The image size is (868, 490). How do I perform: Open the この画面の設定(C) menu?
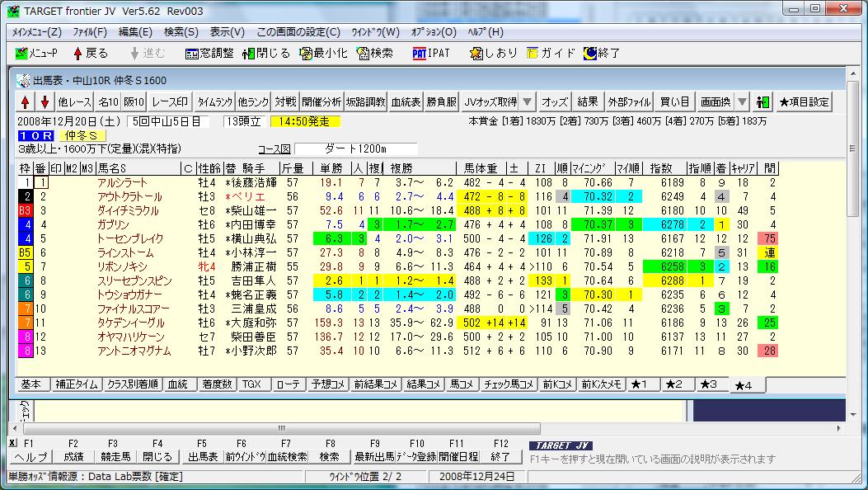coord(298,32)
